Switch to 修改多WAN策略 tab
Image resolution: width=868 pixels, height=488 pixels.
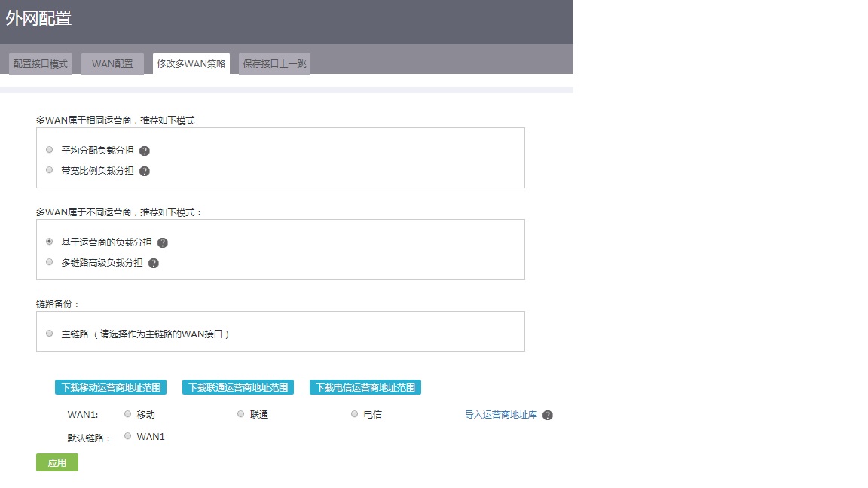(191, 63)
